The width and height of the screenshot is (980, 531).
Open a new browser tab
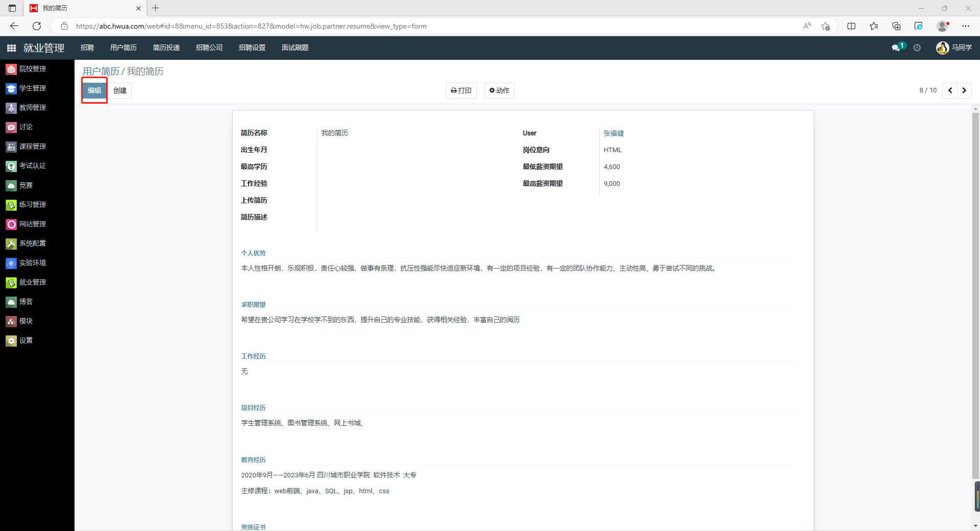click(156, 8)
